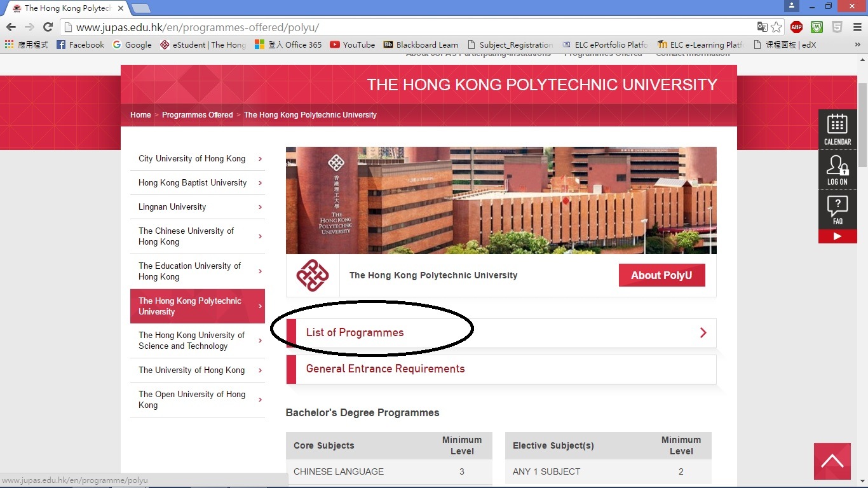Image resolution: width=868 pixels, height=488 pixels.
Task: Open General Entrance Requirements section
Action: [x=501, y=369]
